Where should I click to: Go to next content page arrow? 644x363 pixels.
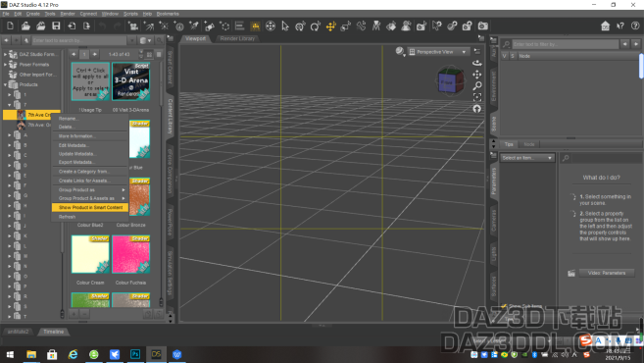point(95,54)
